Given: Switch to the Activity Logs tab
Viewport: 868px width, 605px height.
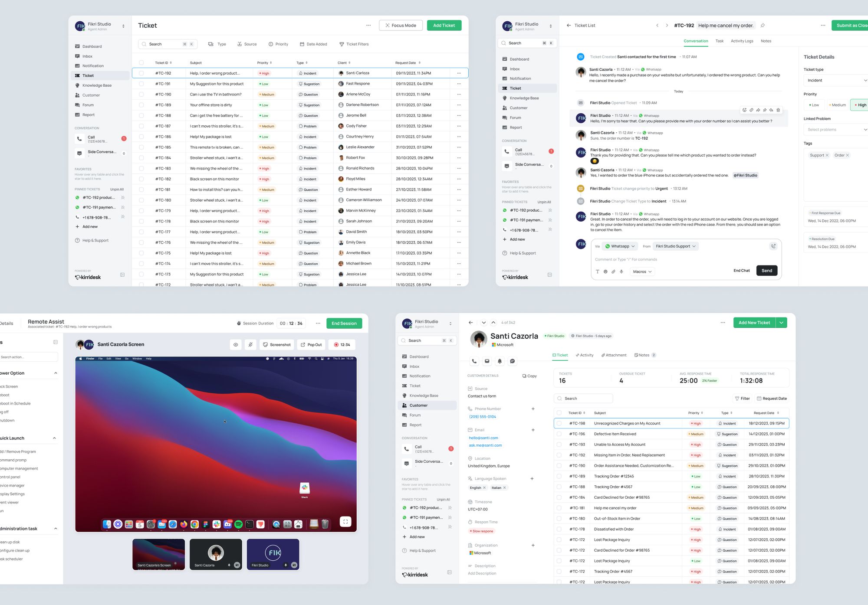Looking at the screenshot, I should (742, 41).
